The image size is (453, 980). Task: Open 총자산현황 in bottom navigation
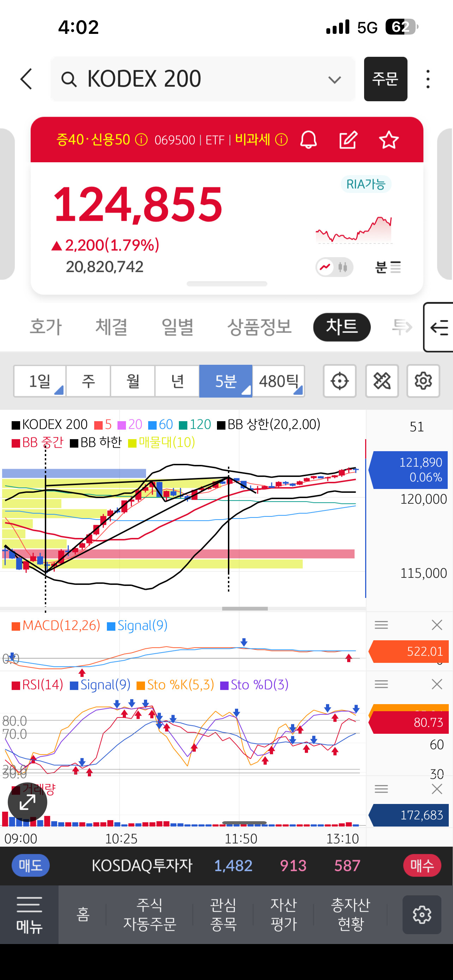[351, 915]
